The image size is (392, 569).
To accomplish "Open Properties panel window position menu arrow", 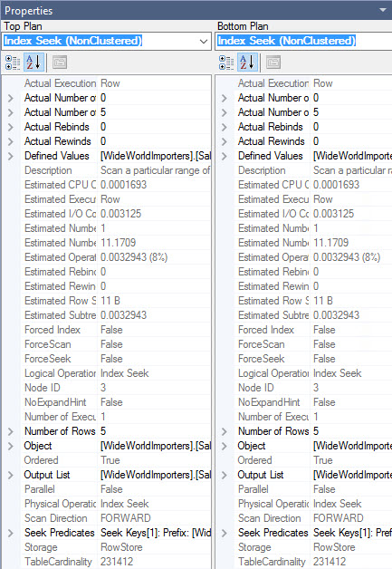I will (383, 10).
